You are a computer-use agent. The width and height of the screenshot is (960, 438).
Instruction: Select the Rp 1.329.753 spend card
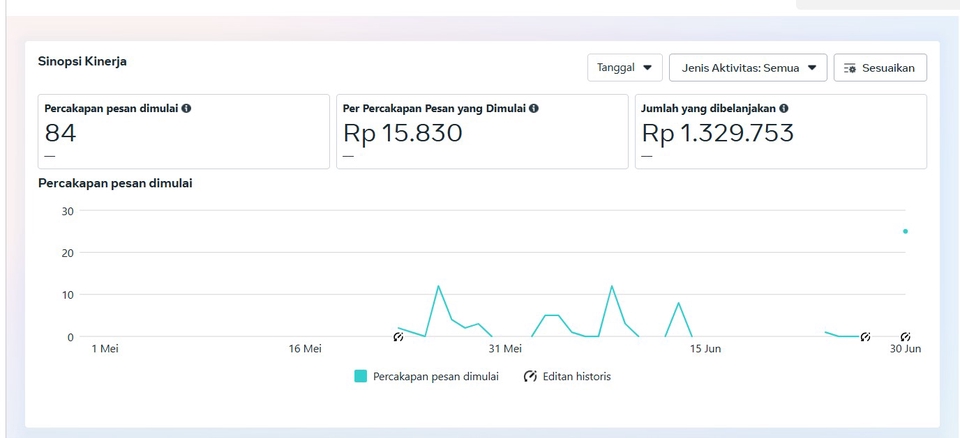(780, 132)
